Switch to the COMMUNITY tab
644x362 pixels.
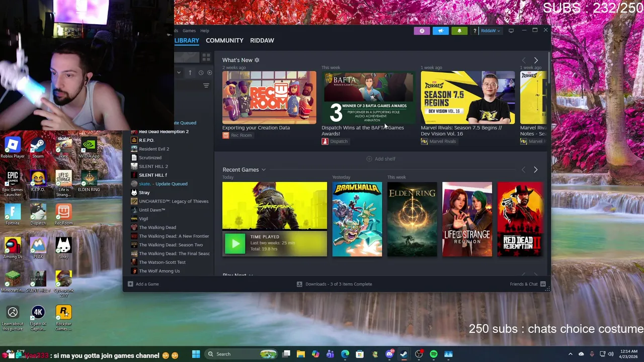pyautogui.click(x=224, y=40)
